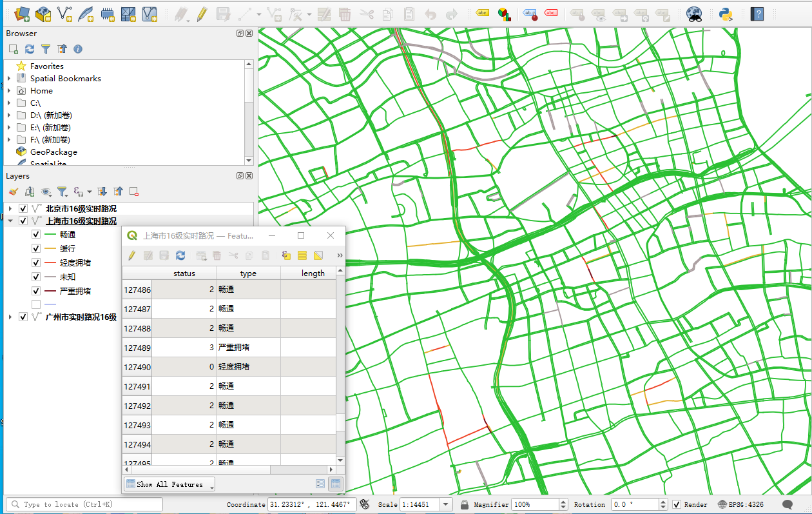Collapse the 上海市16级实时路况 layer
The image size is (812, 514).
pyautogui.click(x=10, y=221)
